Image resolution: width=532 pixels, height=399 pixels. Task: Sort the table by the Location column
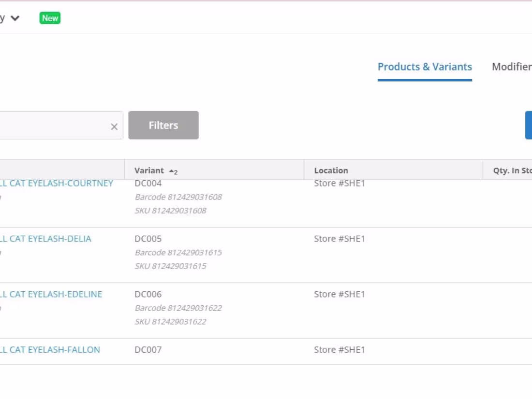point(331,170)
